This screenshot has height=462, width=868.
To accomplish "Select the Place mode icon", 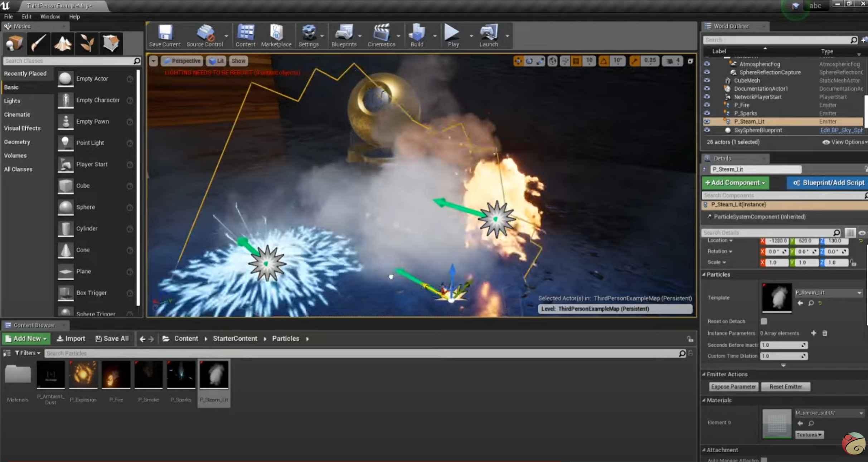I will point(14,43).
